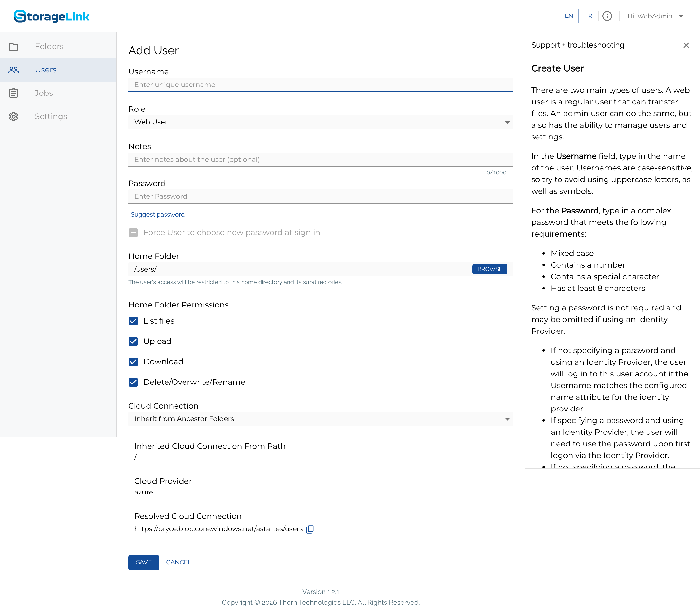The height and width of the screenshot is (613, 700).
Task: Click the Contains a number bullet
Action: pyautogui.click(x=588, y=265)
